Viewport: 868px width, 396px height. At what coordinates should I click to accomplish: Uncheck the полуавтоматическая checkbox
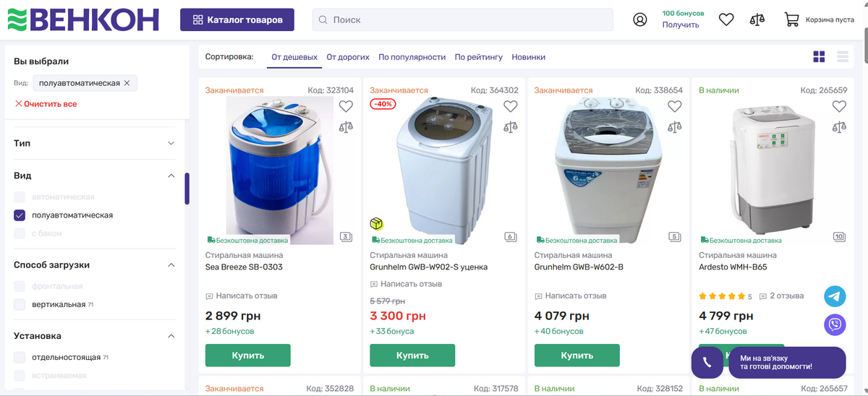tap(20, 215)
